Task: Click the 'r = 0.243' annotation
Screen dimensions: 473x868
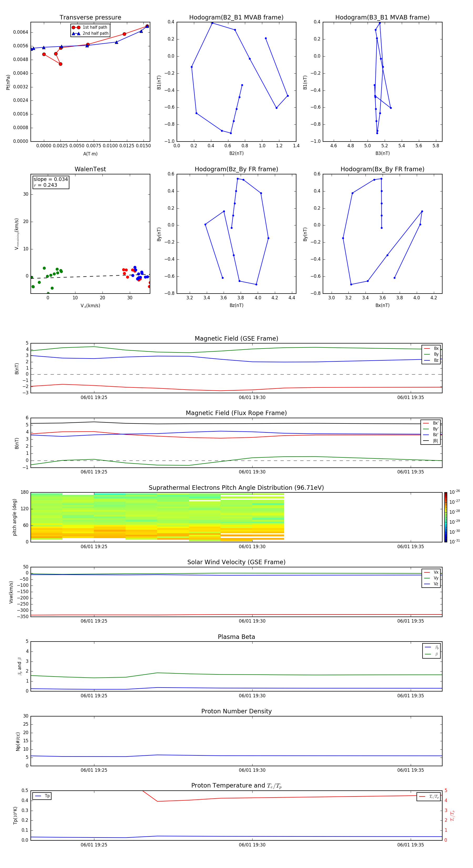Action: pyautogui.click(x=45, y=185)
